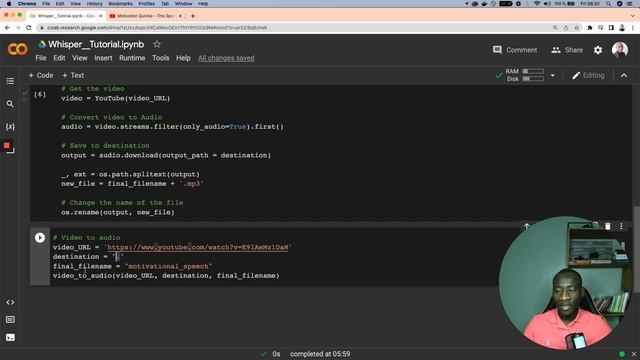Open the Chrome extensions puzzle icon
This screenshot has height=360, width=640.
click(x=589, y=28)
